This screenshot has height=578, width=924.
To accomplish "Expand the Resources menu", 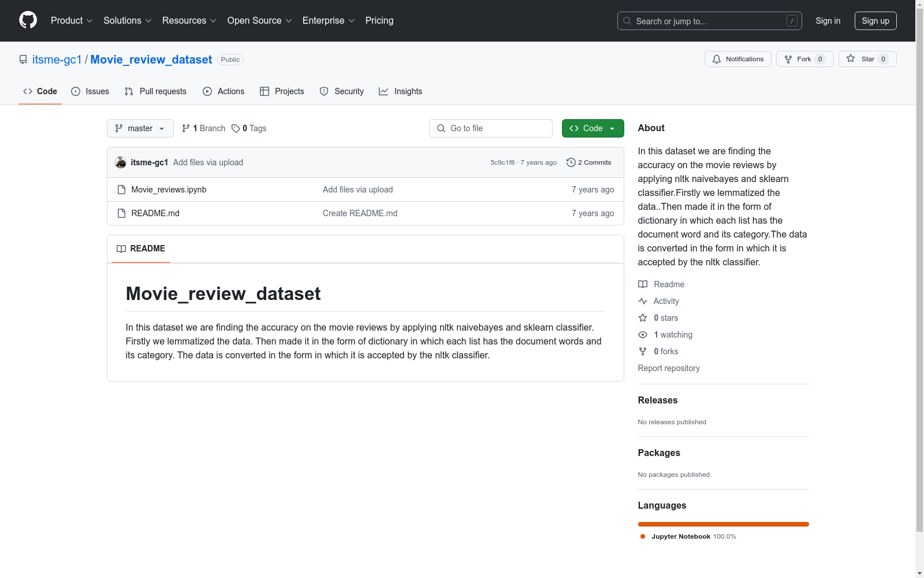I will (x=189, y=20).
